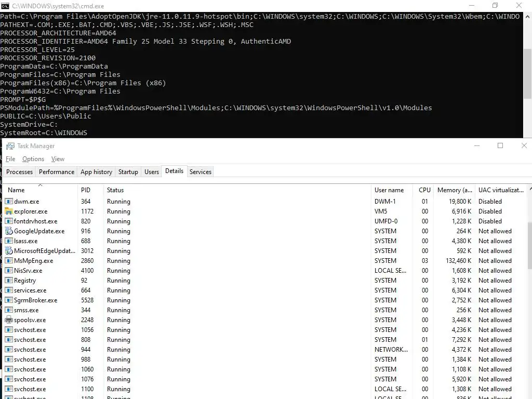Click icon of svchost.exe PID 1060
Viewport: 532px width, 399px height.
pos(9,369)
